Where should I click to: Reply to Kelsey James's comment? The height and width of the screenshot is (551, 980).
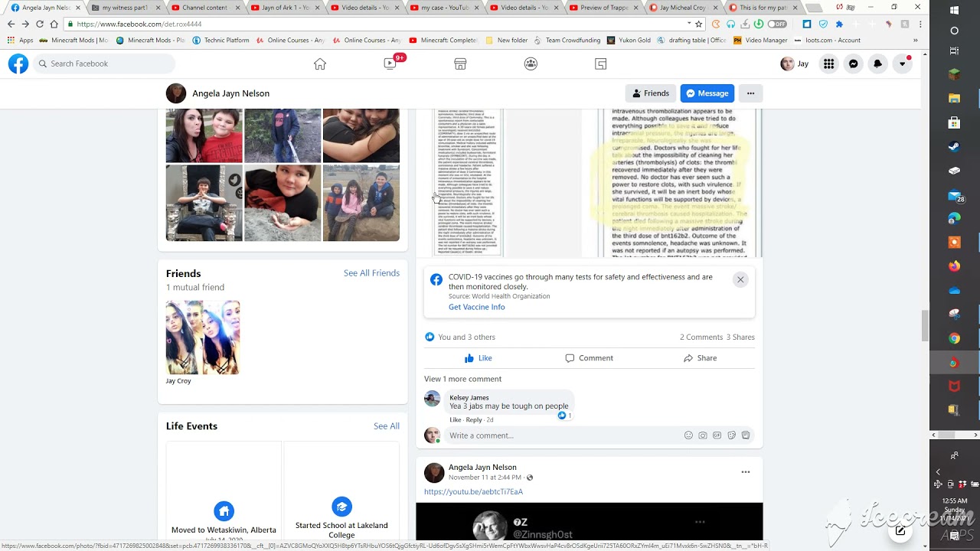(474, 420)
